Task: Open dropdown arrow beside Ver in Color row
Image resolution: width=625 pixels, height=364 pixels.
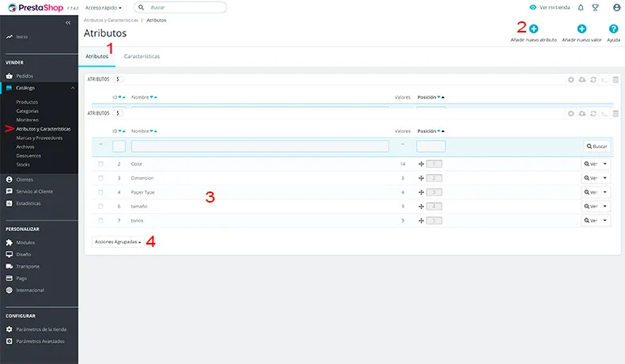Action: (604, 164)
